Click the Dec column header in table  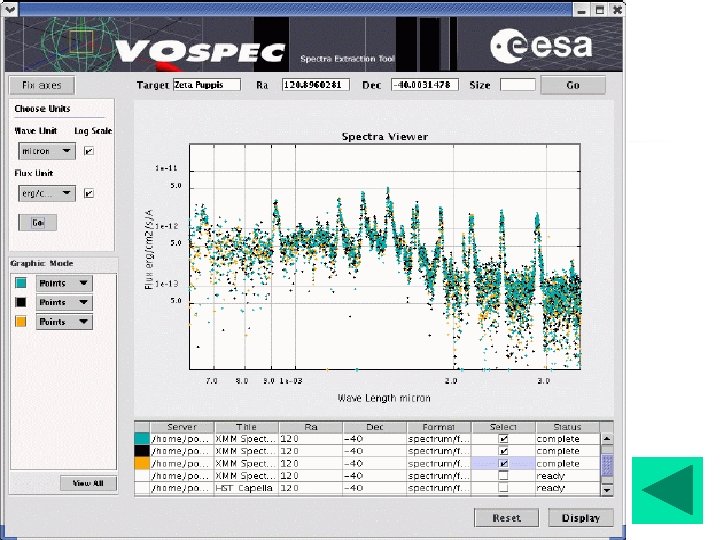tap(375, 427)
